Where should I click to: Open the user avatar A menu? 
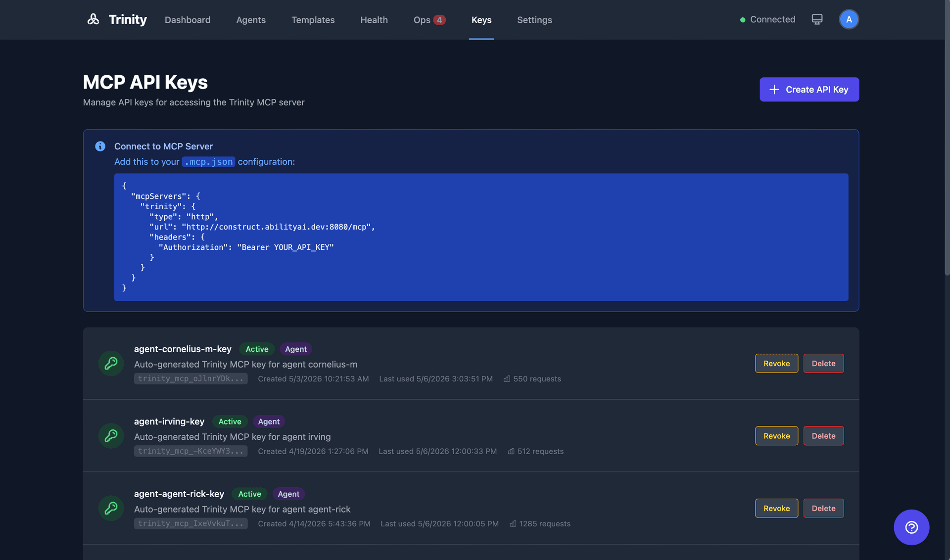click(849, 19)
